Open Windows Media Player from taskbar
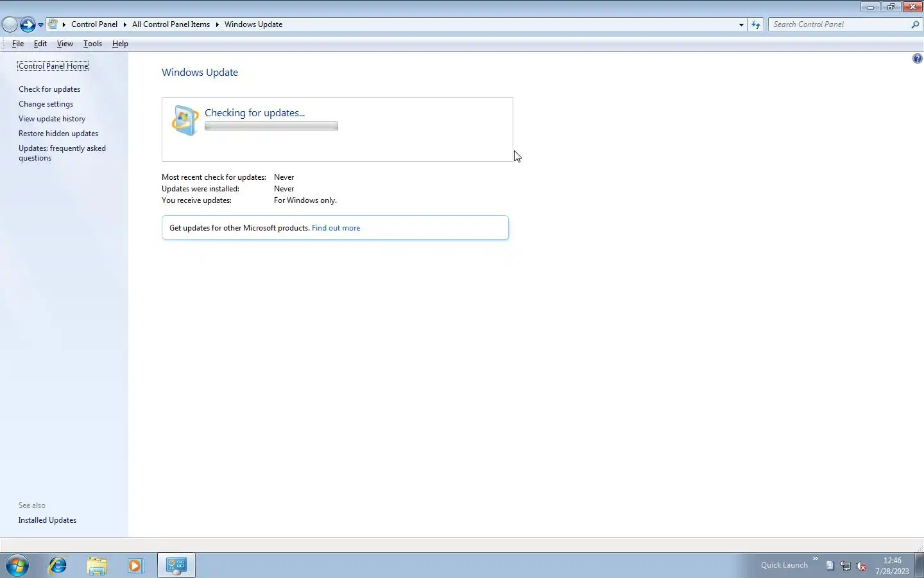Screen dimensions: 924x578 click(135, 565)
